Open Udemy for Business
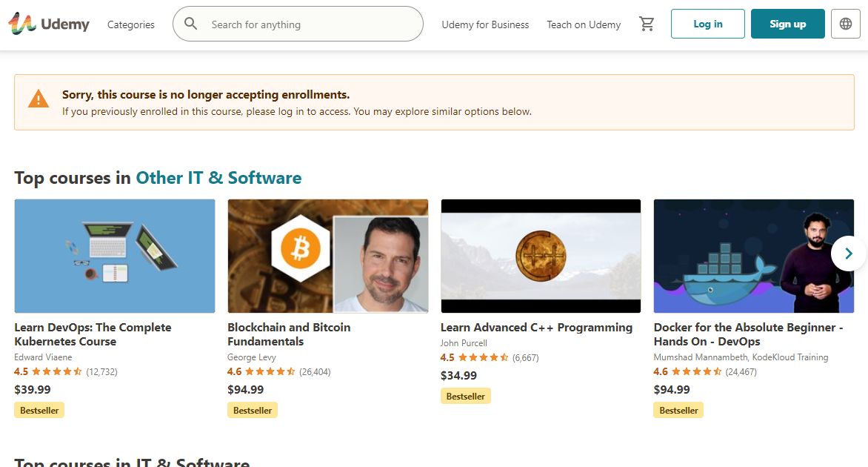 [485, 24]
